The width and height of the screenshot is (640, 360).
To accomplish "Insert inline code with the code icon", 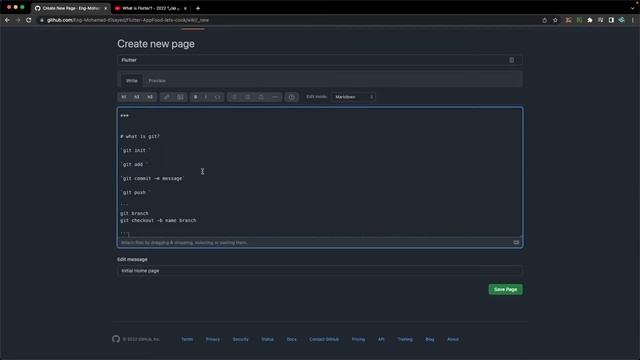I will pyautogui.click(x=218, y=97).
